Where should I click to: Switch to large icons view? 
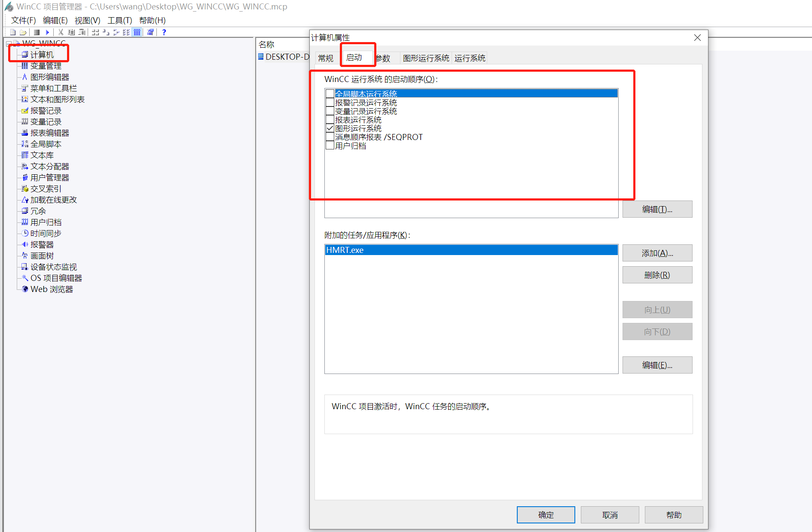tap(95, 32)
